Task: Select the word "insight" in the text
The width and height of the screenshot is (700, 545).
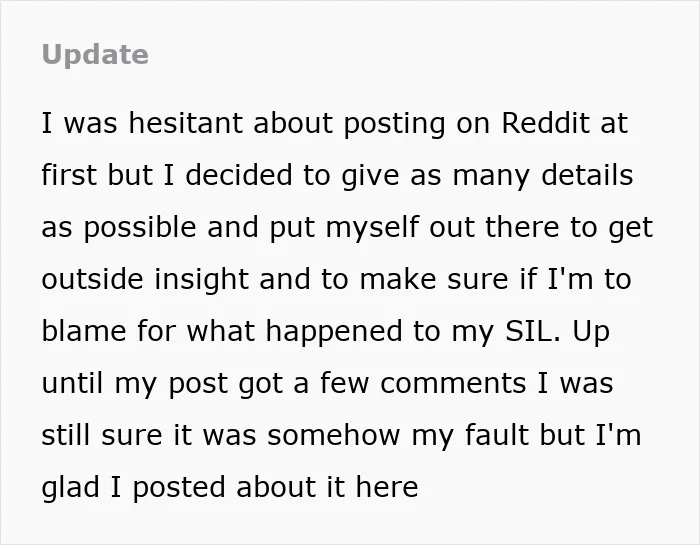Action: pos(201,280)
